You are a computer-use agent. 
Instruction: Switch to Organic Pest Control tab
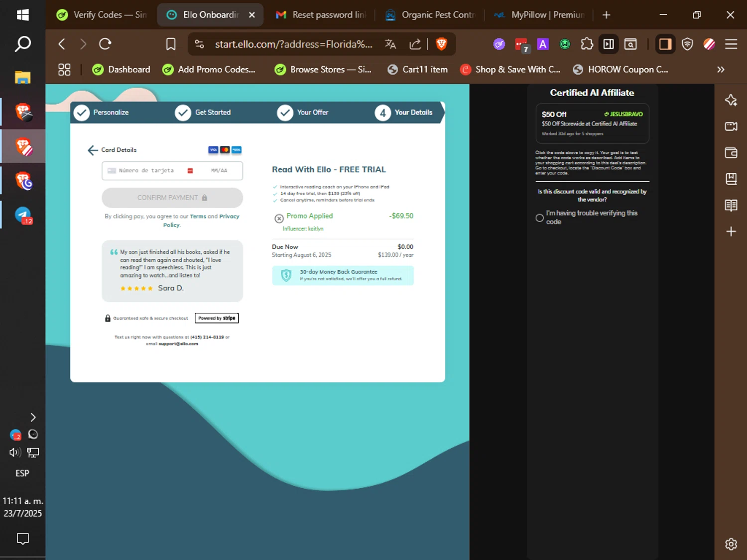[431, 15]
